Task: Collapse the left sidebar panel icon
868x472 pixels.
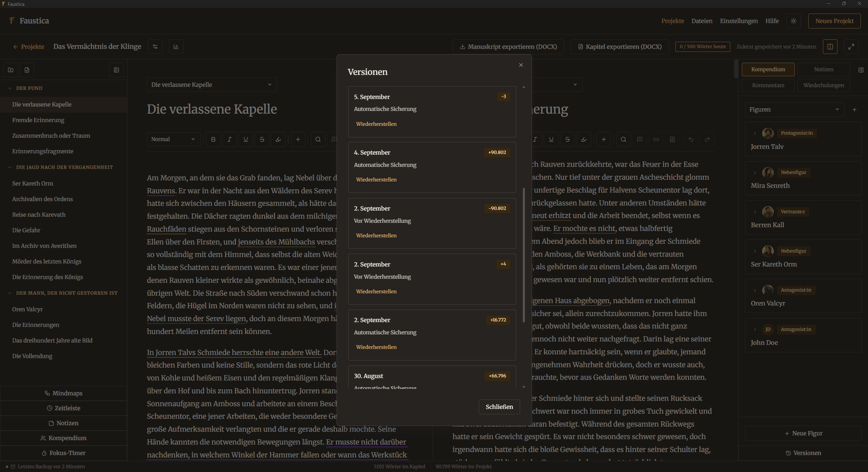Action: coord(116,70)
